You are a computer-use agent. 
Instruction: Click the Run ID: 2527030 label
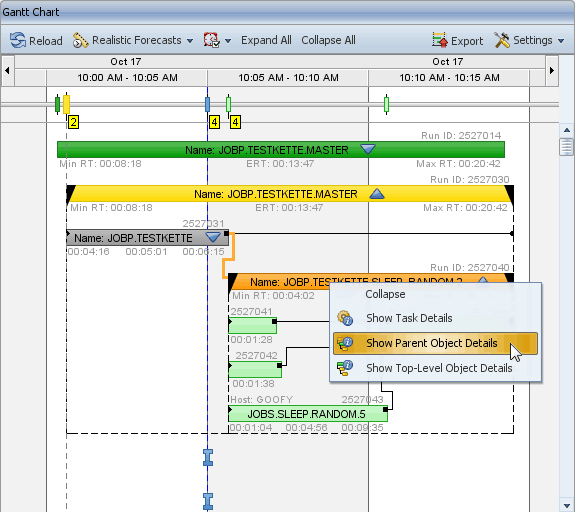click(x=469, y=180)
